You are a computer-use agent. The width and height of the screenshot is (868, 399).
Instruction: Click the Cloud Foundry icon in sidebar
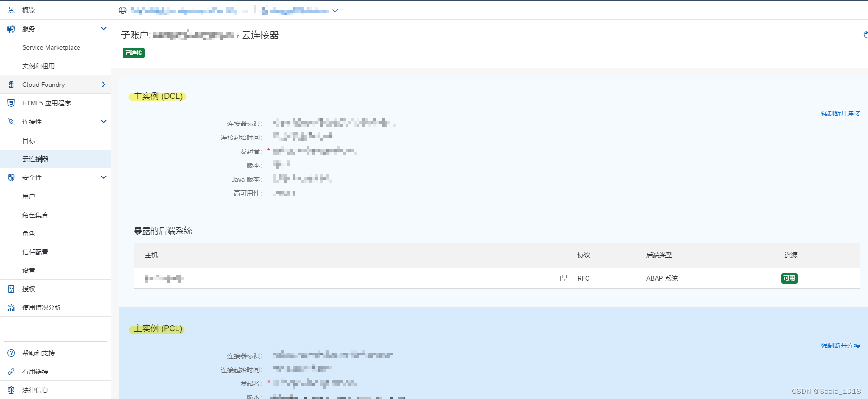(11, 85)
